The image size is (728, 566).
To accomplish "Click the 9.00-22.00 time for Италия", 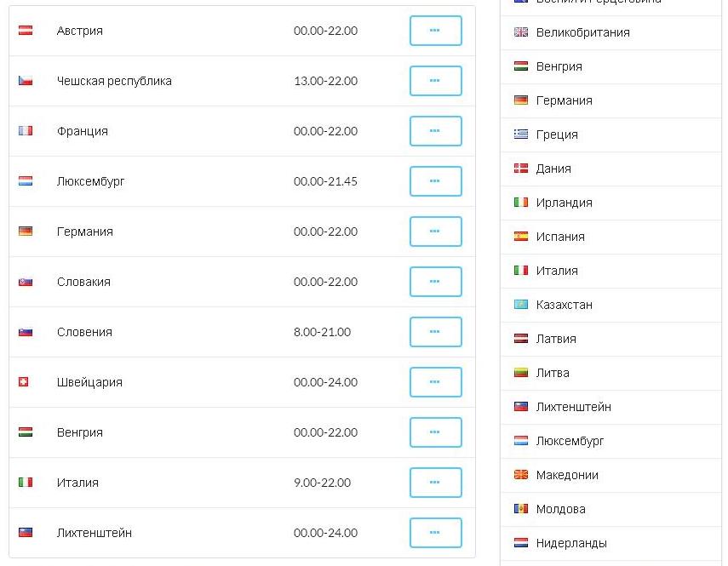I will click(x=322, y=483).
